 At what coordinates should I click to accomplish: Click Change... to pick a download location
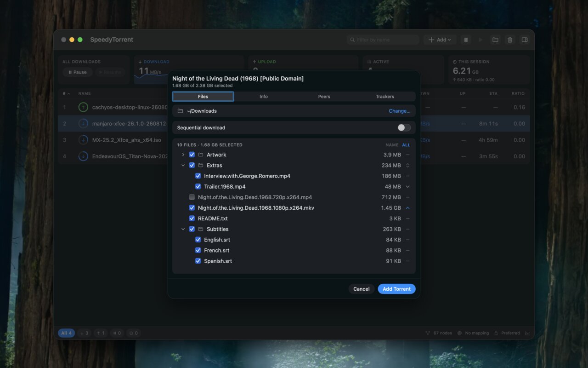coord(400,111)
